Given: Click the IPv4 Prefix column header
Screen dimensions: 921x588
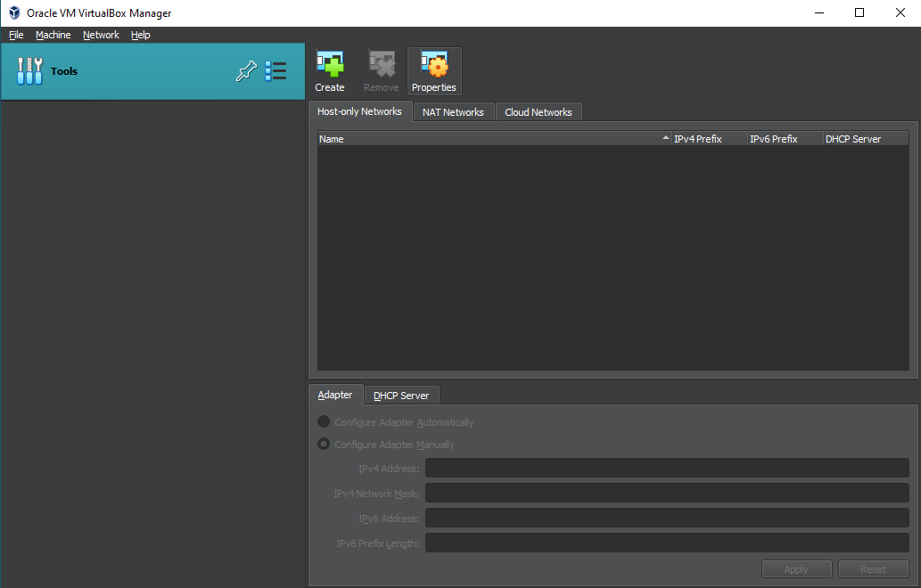Looking at the screenshot, I should [710, 139].
